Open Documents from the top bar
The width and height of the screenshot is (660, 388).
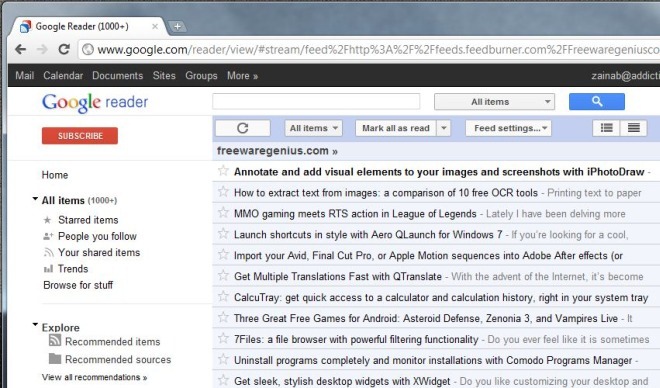click(117, 76)
